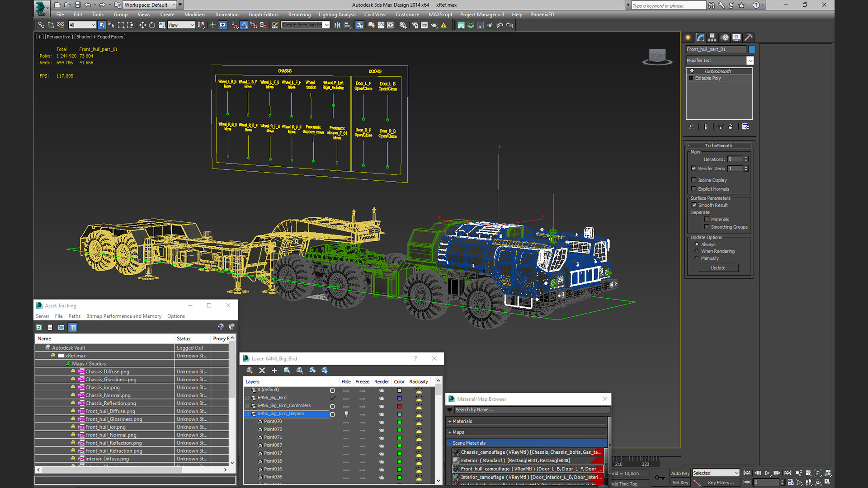Image resolution: width=868 pixels, height=488 pixels.
Task: Click the Auto Key button
Action: [680, 474]
